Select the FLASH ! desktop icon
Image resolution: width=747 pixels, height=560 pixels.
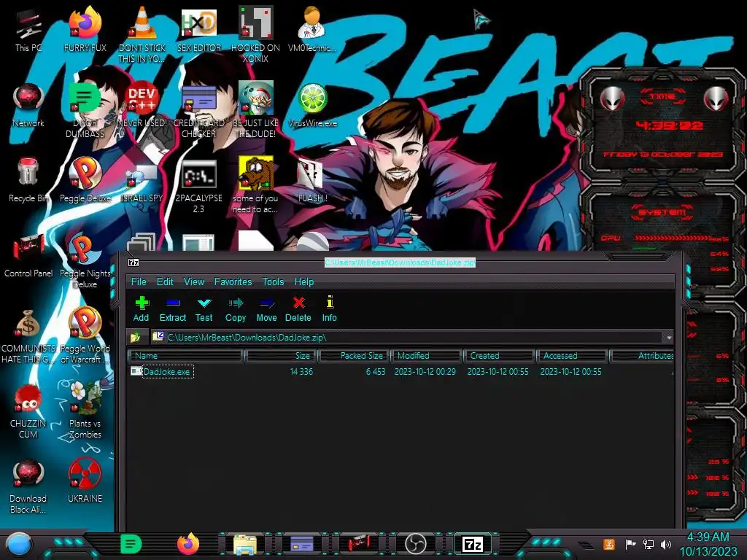pos(312,181)
